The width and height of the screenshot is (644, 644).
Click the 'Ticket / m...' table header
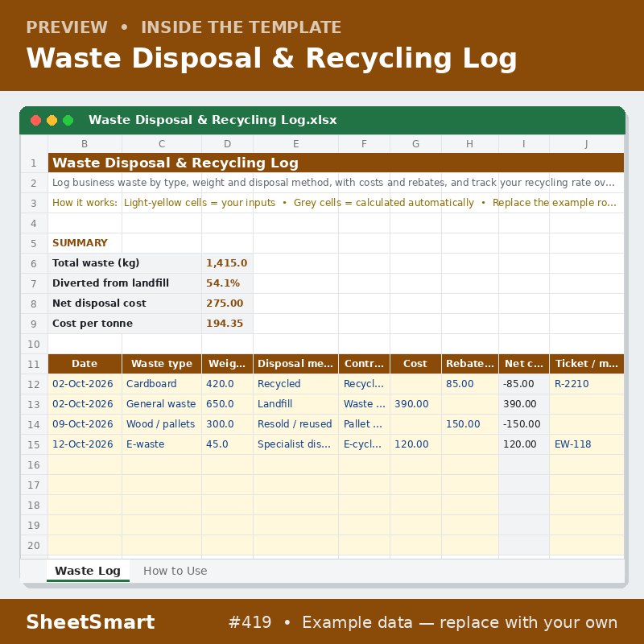click(587, 364)
